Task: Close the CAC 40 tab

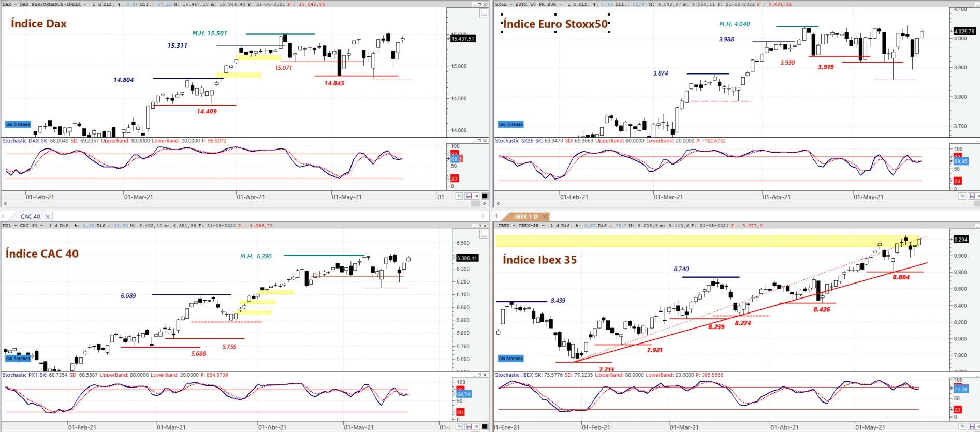Action: click(x=48, y=217)
